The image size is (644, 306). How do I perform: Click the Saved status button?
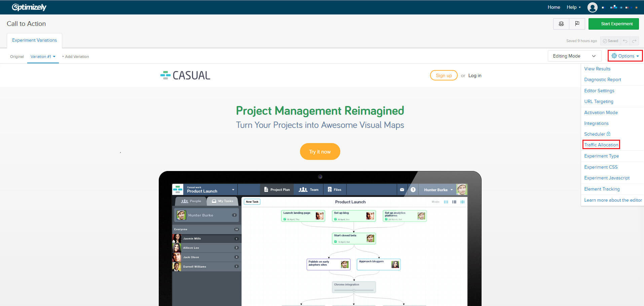click(610, 41)
